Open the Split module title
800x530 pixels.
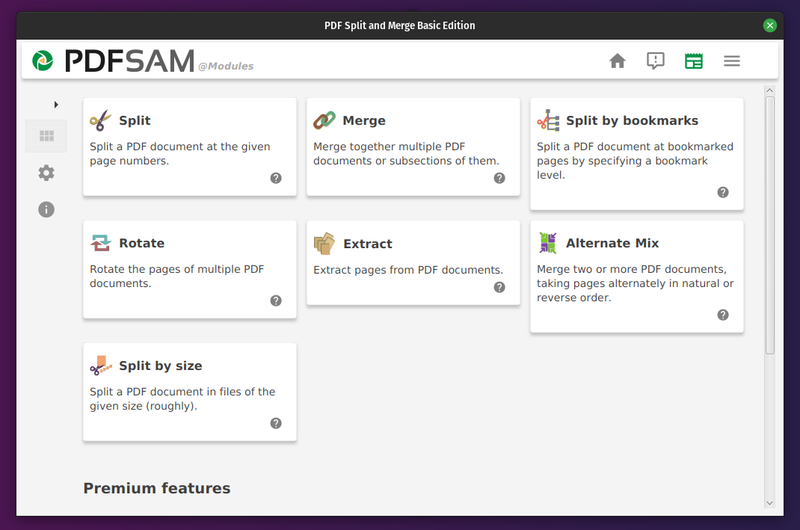pyautogui.click(x=135, y=121)
